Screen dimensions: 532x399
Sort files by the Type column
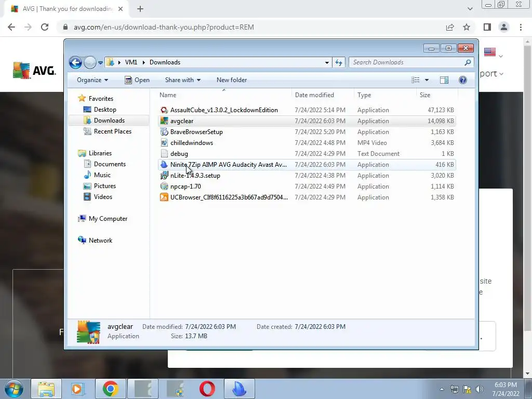tap(385, 95)
